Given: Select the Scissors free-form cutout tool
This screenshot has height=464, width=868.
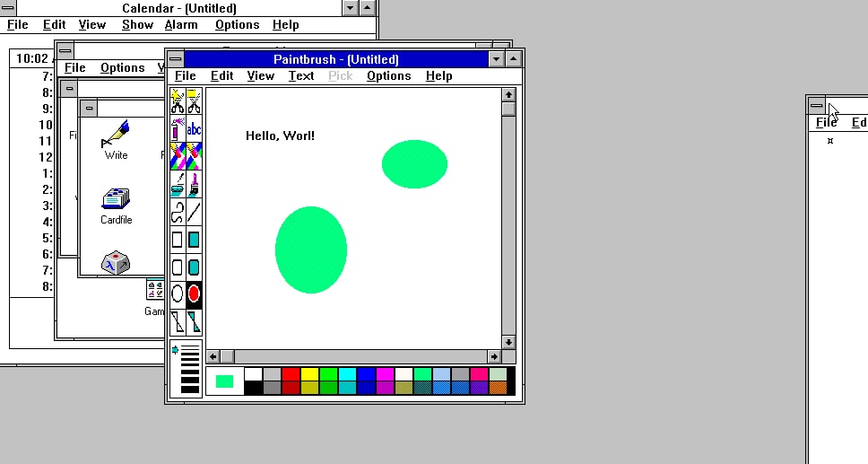Looking at the screenshot, I should pos(178,101).
